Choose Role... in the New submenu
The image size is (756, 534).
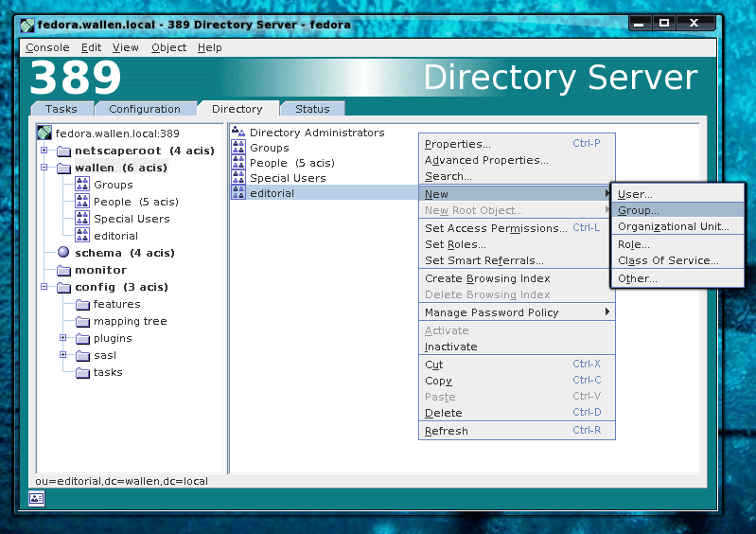(677, 244)
